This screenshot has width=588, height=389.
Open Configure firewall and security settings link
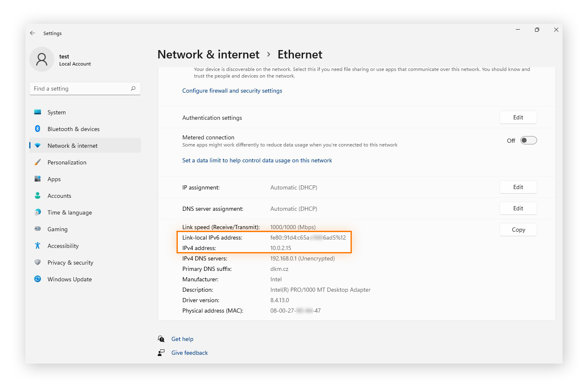[x=232, y=91]
